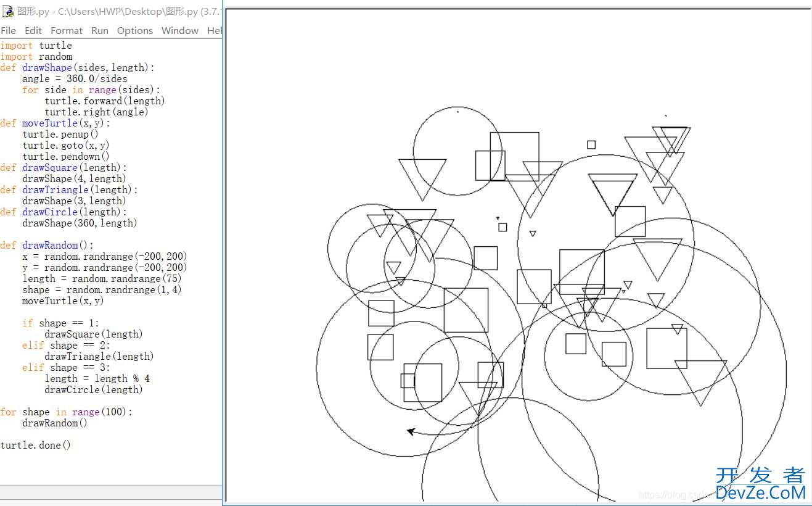Click the line 'import random'
This screenshot has height=506, width=812.
36,57
